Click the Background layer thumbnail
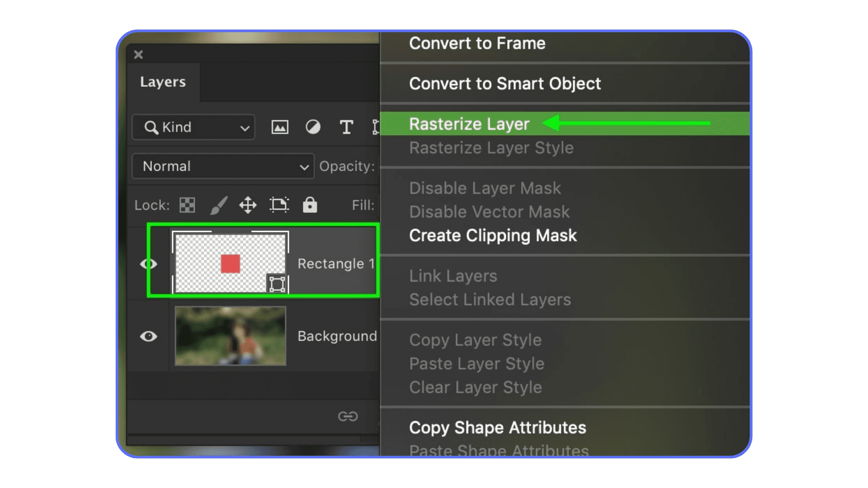Screen dimensions: 868x488 [231, 336]
